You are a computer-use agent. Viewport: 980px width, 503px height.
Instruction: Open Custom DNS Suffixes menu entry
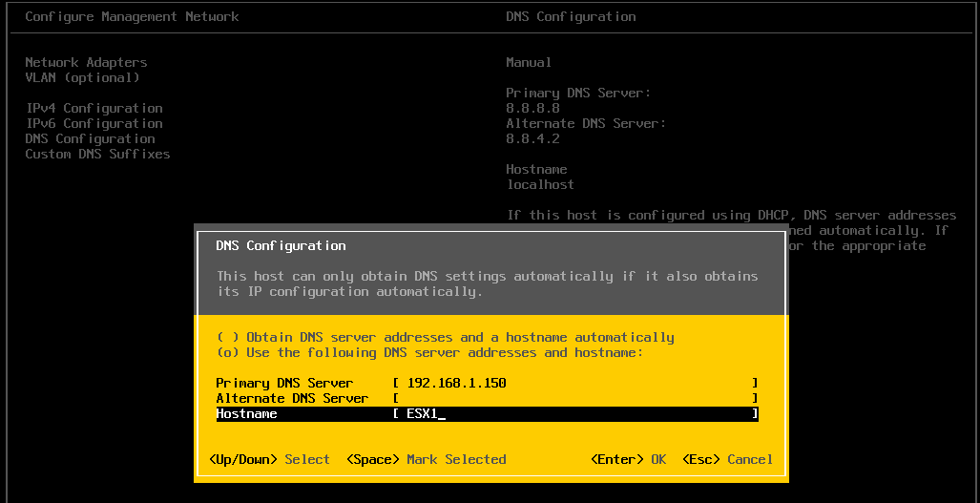97,154
